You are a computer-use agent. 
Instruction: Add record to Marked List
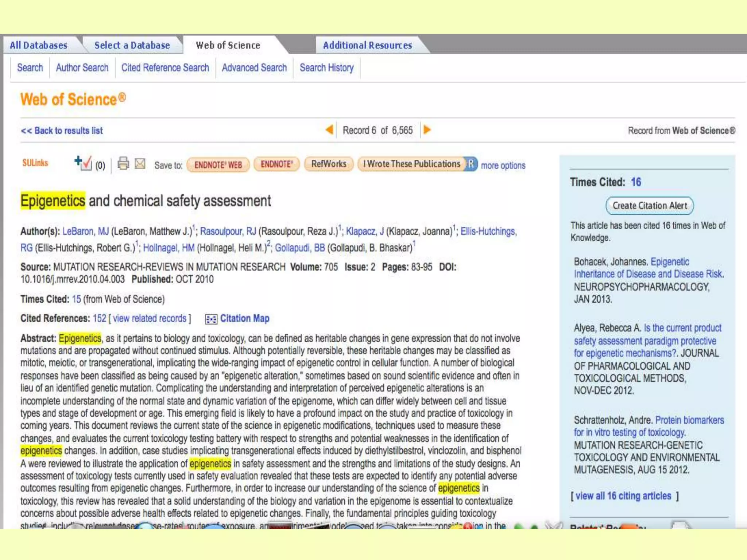pos(83,163)
